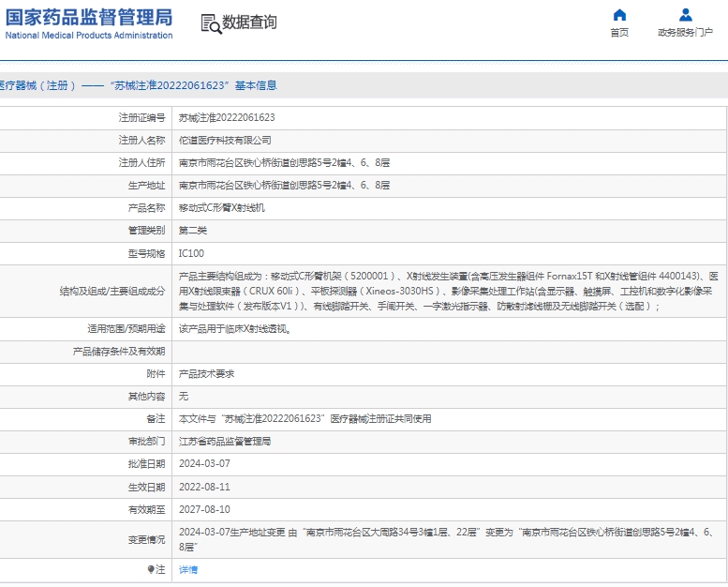Viewport: 728px width, 587px height.
Task: Click the 政务服务门户 label
Action: pos(685,32)
